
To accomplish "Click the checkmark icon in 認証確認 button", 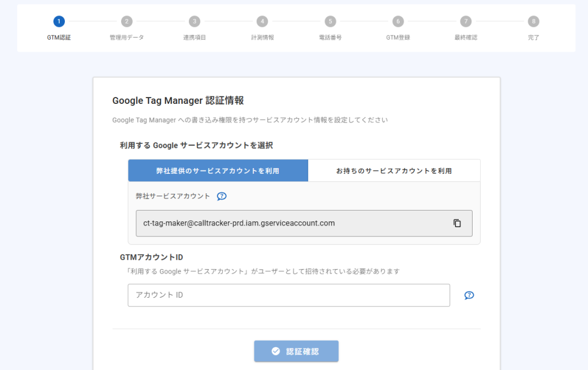I will tap(276, 351).
